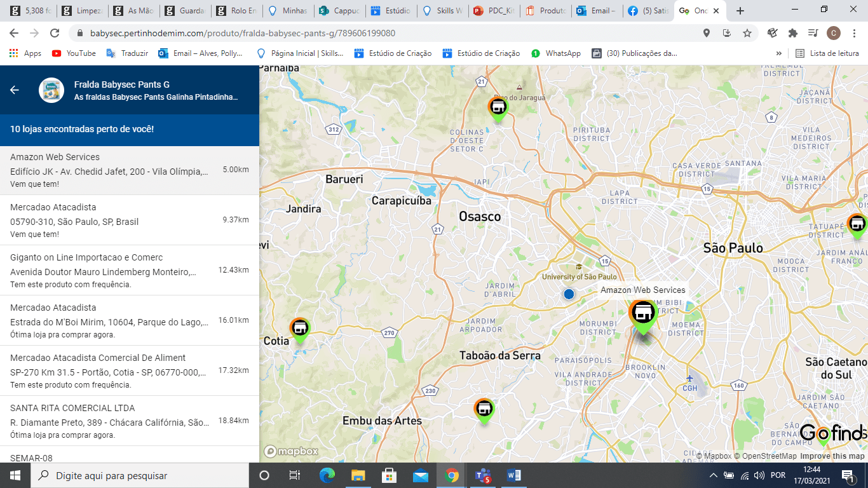Switch to the Limpeza tab
Viewport: 868px width, 488px height.
(x=82, y=11)
